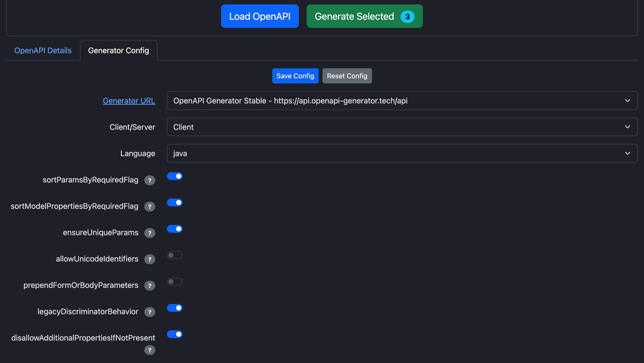Screen dimensions: 644x363
Task: Enable the allowUnicodeIdentifiers switch
Action: [x=175, y=255]
